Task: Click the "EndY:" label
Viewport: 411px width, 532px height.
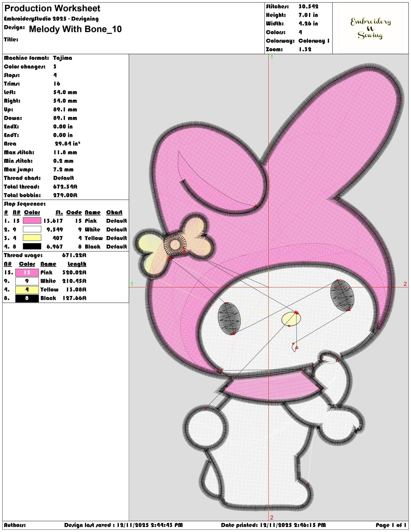Action: pos(11,135)
